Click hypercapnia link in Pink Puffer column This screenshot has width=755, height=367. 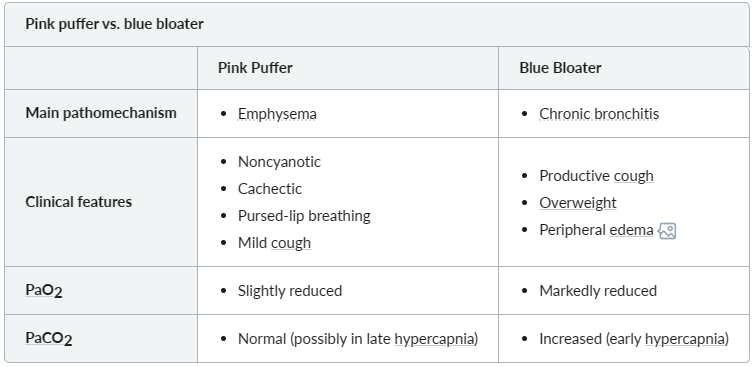pos(435,339)
